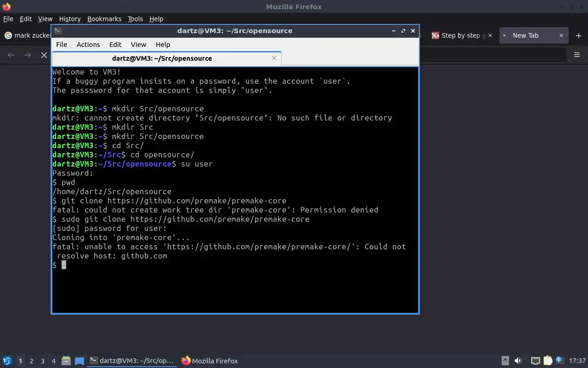Click the show desktop icon in panel
The width and height of the screenshot is (588, 368).
click(x=79, y=361)
